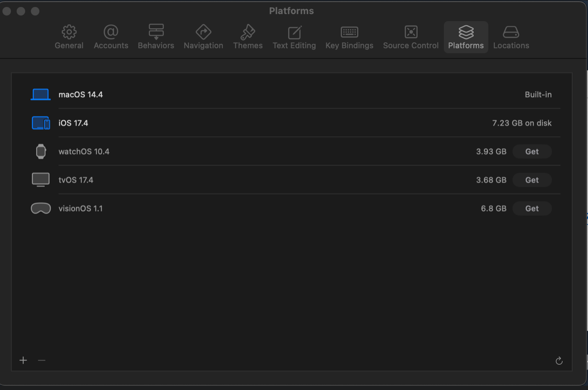The width and height of the screenshot is (588, 390).
Task: Open the Locations settings pane
Action: (511, 37)
